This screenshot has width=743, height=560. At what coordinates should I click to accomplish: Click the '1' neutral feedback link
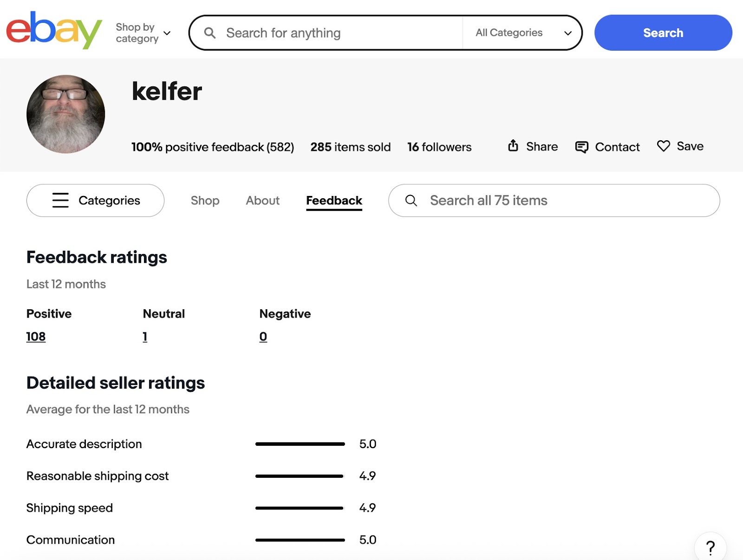click(x=144, y=336)
